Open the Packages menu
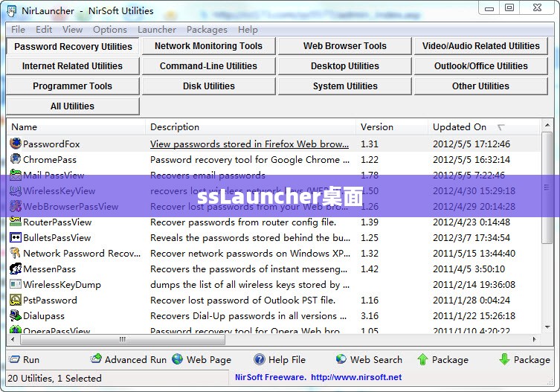This screenshot has height=392, width=560. 207,29
